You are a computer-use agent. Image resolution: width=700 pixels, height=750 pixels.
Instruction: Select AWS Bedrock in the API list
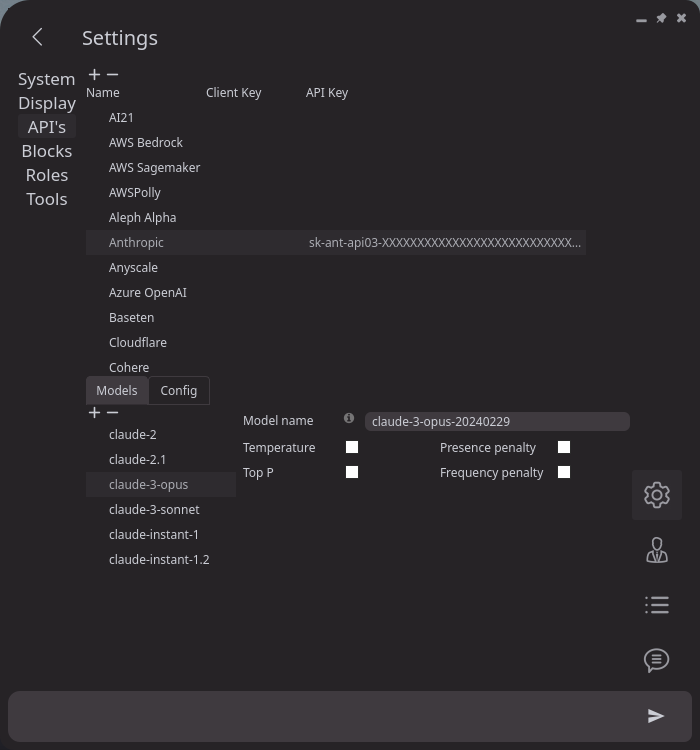tap(146, 142)
